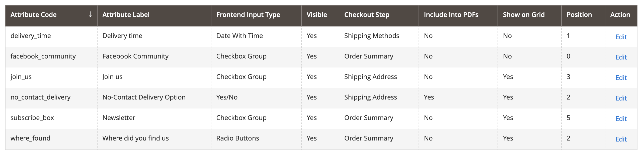Image resolution: width=644 pixels, height=156 pixels.
Task: Edit the where_found attribute
Action: (x=621, y=139)
